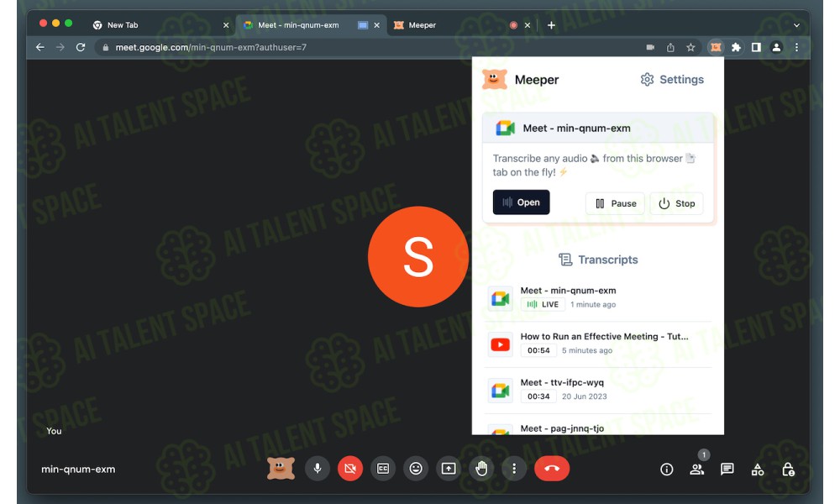Turn on the camera in Meet
Screen dimensions: 840x504
click(349, 469)
